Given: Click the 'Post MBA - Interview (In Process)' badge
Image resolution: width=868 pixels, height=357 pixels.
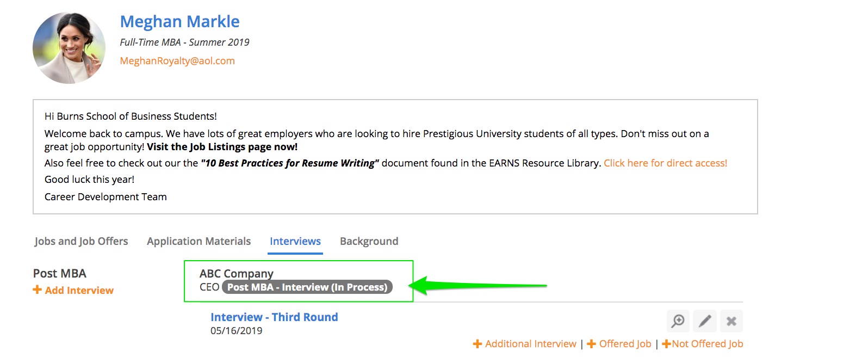Looking at the screenshot, I should [307, 287].
